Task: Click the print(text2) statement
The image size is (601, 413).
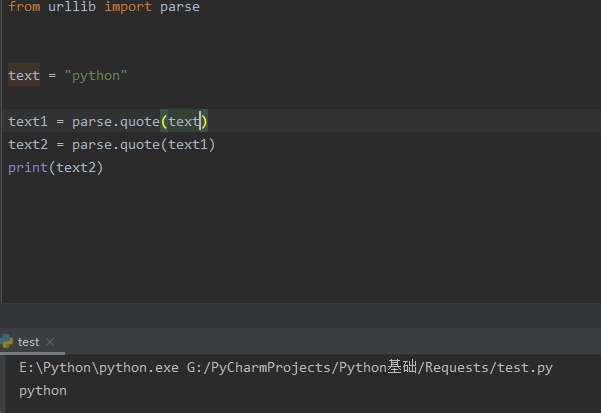Action: pos(56,167)
